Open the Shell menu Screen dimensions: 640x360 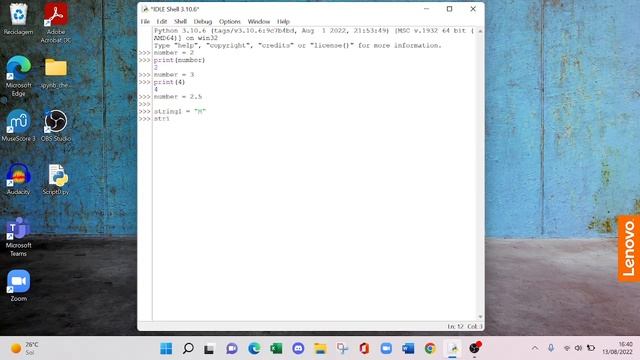click(180, 21)
